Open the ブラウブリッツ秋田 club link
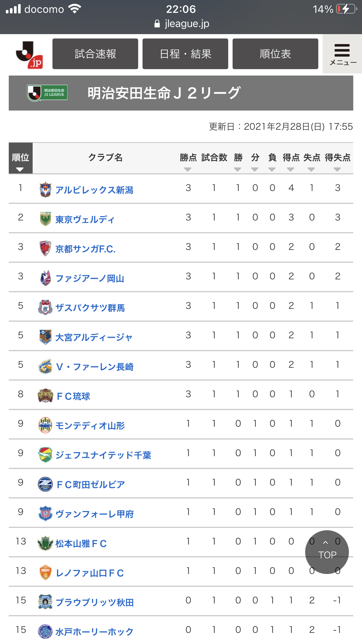362x644 pixels. point(94,602)
